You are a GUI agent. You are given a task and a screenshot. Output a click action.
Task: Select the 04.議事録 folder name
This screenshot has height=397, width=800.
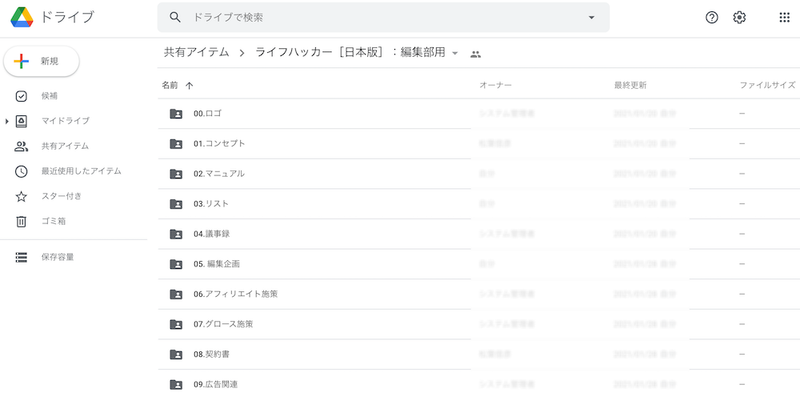[x=211, y=234]
